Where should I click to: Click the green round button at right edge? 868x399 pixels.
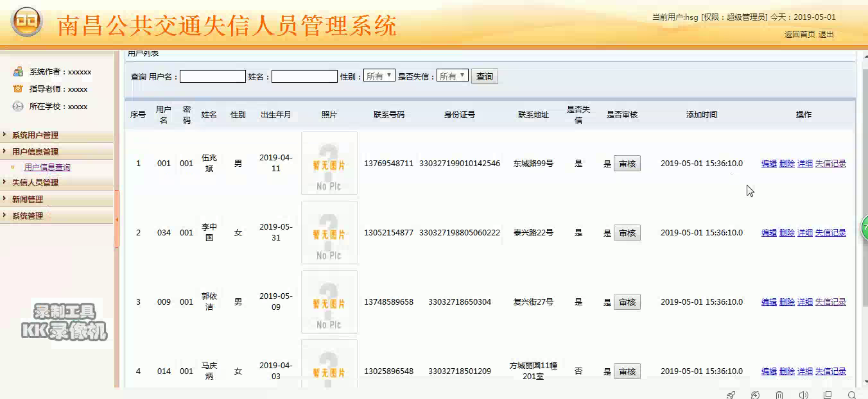click(864, 226)
